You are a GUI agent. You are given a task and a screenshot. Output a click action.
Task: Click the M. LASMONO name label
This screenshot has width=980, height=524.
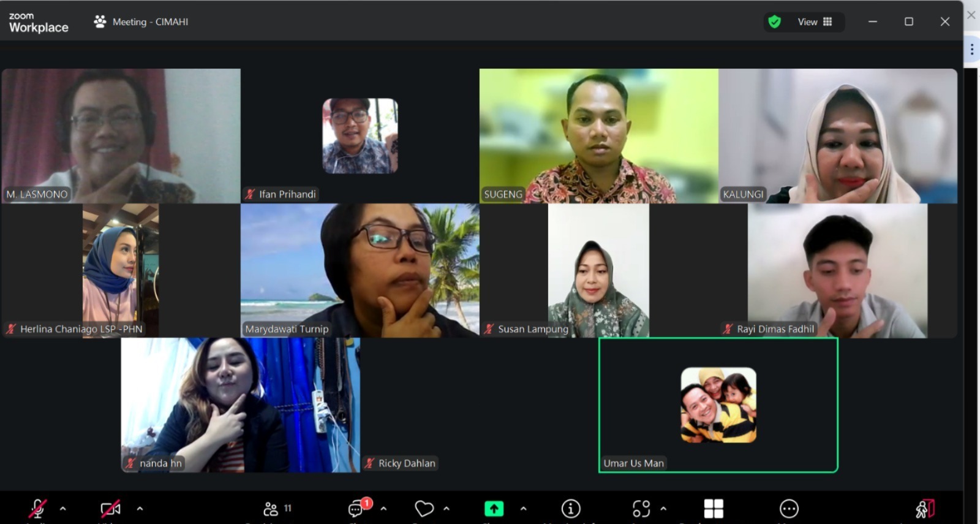tap(37, 194)
